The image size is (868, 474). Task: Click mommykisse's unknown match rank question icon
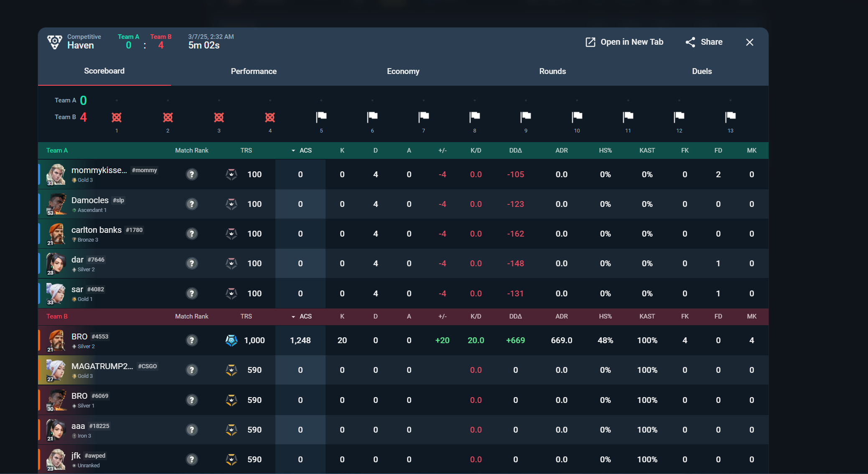tap(192, 174)
